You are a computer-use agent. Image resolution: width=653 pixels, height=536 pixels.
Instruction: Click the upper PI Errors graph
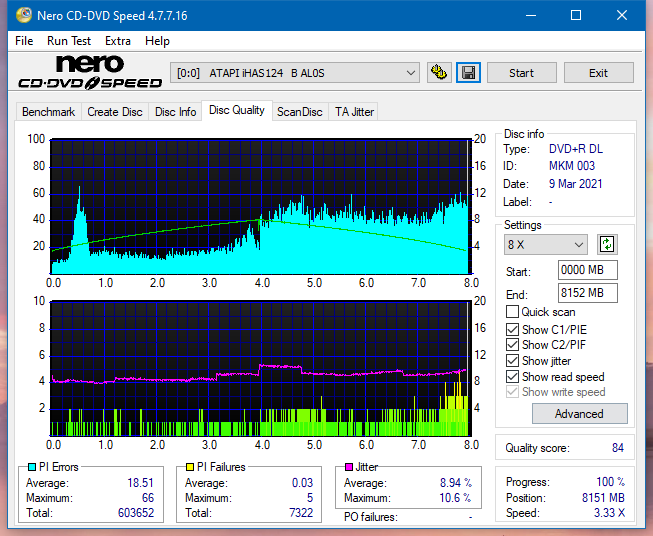coord(261,206)
